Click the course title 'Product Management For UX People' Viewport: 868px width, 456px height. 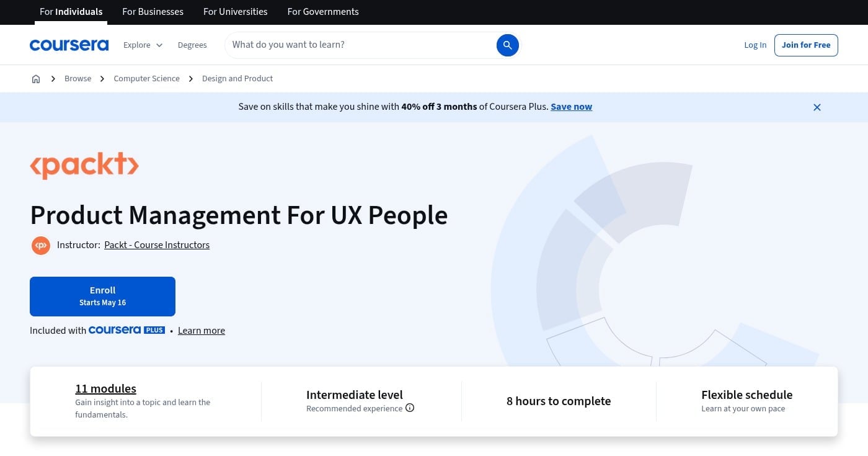[x=239, y=215]
